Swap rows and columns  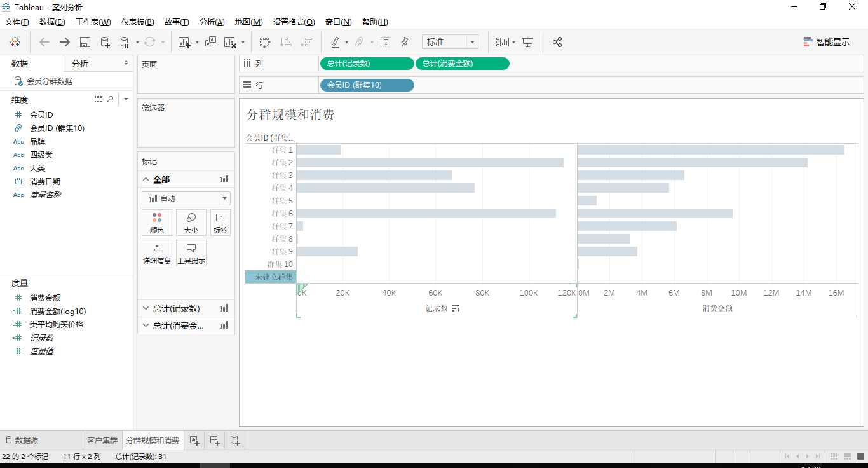pyautogui.click(x=265, y=42)
